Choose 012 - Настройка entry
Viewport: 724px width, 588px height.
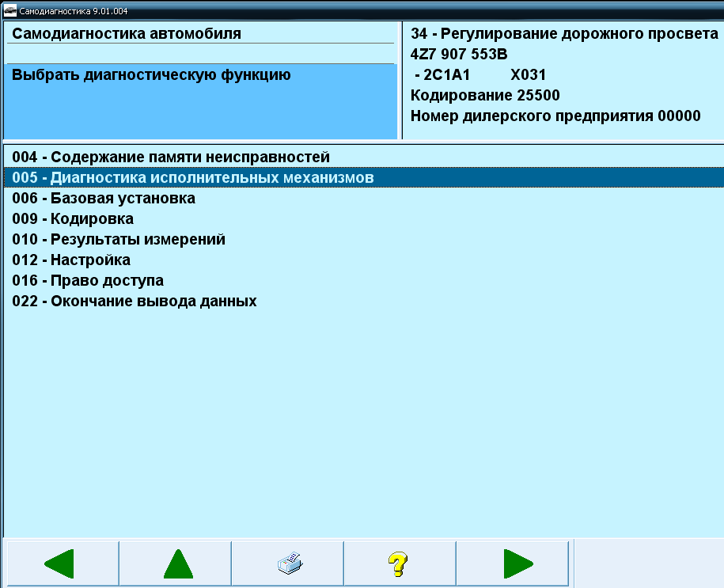(364, 260)
